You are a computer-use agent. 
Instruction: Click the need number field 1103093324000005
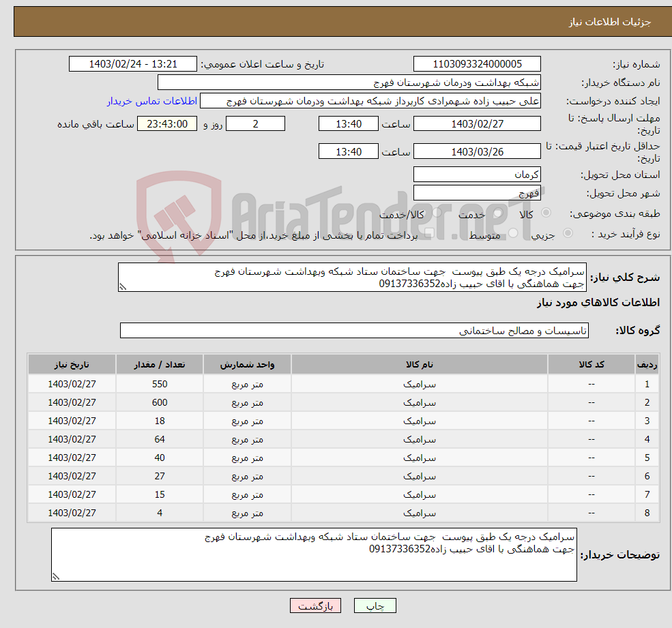[x=477, y=64]
